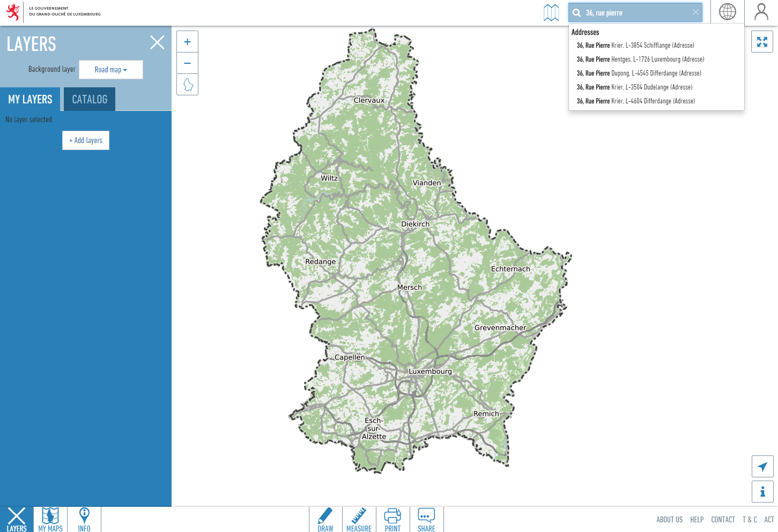Viewport: 778px width, 532px height.
Task: Open the language globe selector
Action: (x=727, y=12)
